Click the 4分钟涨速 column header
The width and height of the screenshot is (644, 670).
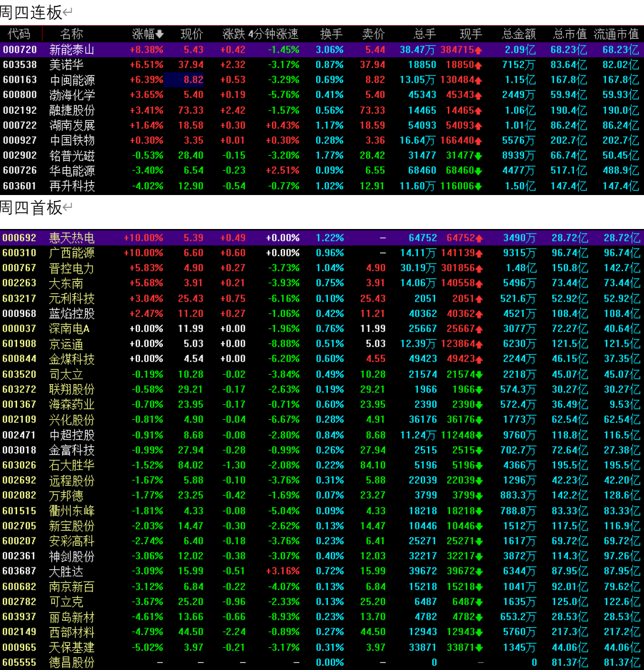point(273,34)
